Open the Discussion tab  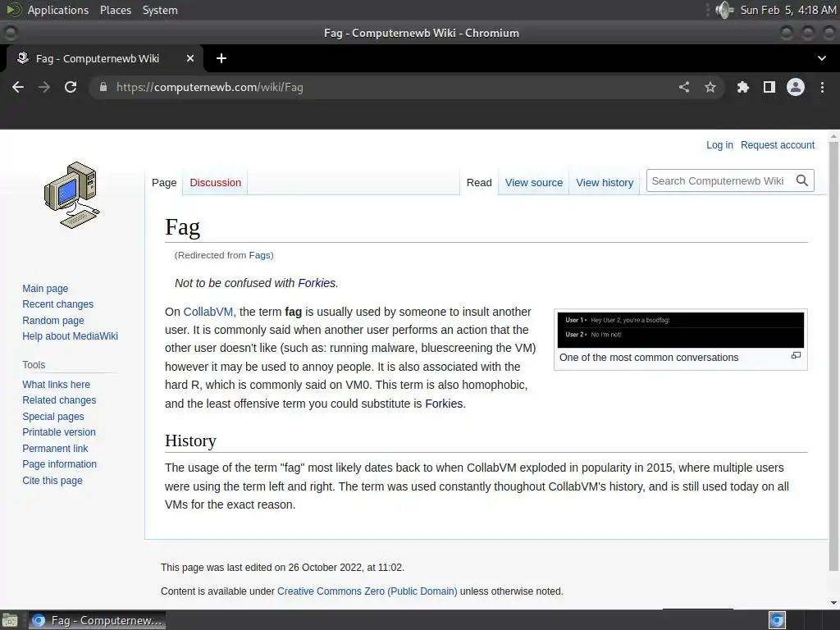[216, 183]
